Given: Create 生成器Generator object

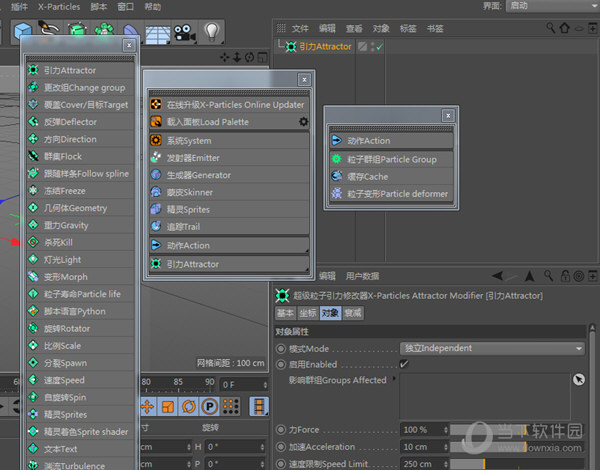Looking at the screenshot, I should 229,175.
